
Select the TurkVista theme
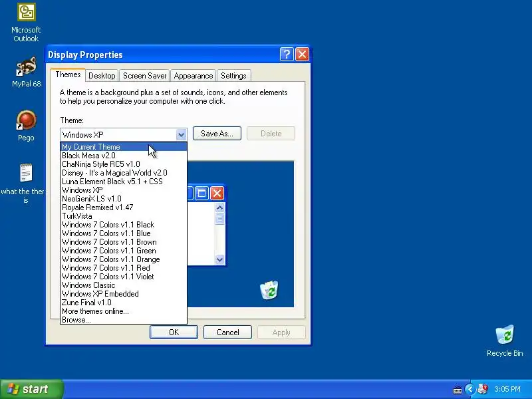pyautogui.click(x=124, y=216)
